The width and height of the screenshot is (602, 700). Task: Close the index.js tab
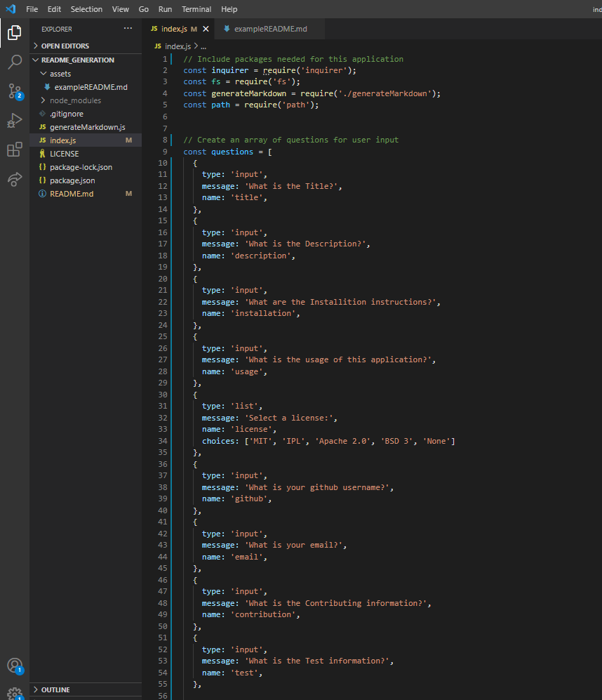coord(205,29)
